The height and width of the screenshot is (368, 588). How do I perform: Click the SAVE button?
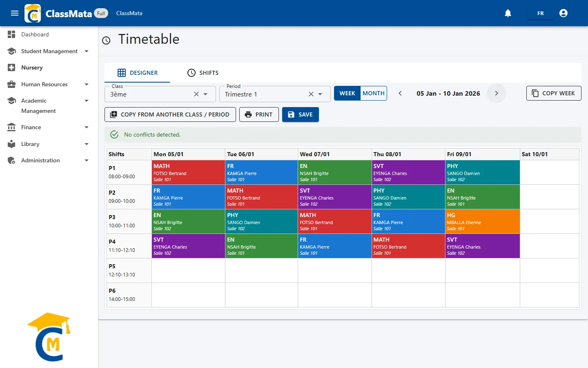[x=301, y=114]
